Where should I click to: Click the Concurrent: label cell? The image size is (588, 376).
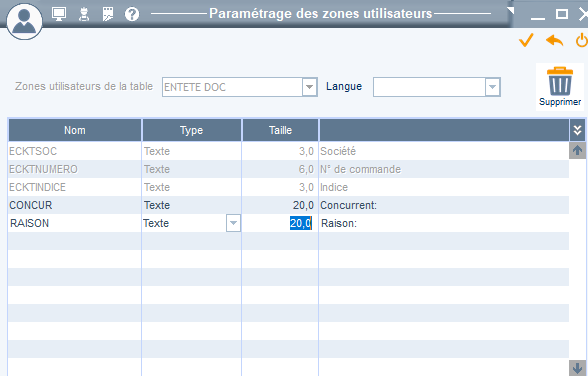pos(444,205)
